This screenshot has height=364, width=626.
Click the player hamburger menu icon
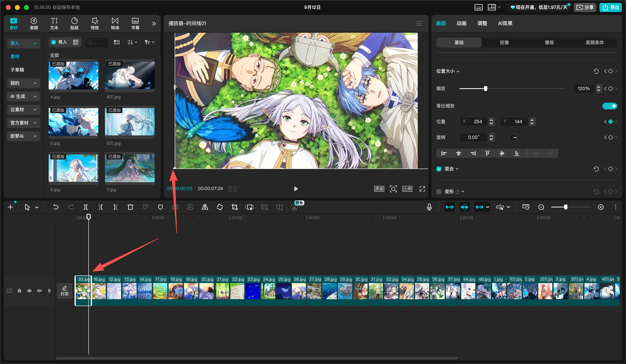tap(419, 23)
